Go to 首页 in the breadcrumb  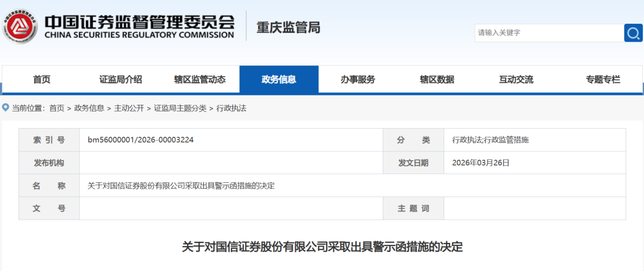(57, 108)
